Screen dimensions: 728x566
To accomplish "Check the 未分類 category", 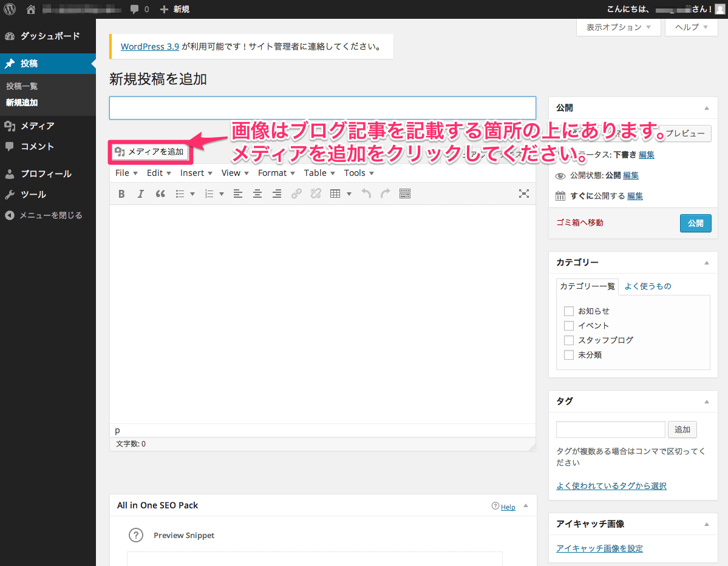I will [x=569, y=355].
